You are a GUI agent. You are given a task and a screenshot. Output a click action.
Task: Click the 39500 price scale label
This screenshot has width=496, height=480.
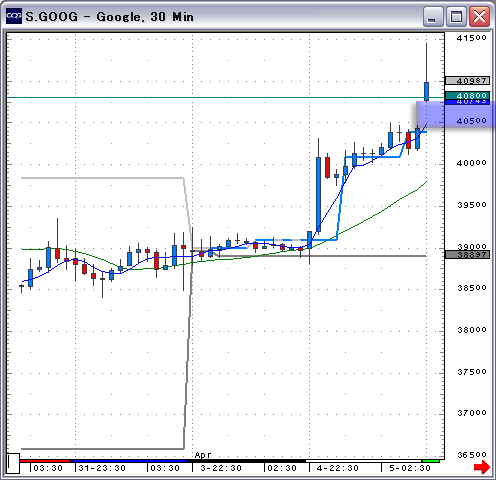[471, 205]
